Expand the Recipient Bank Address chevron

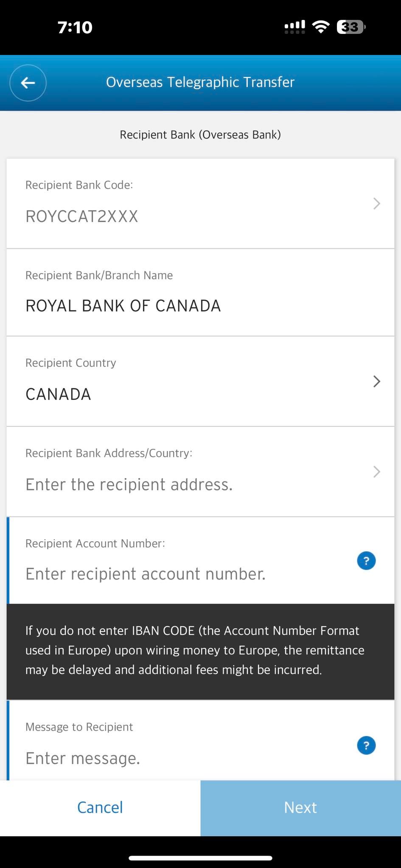[376, 472]
